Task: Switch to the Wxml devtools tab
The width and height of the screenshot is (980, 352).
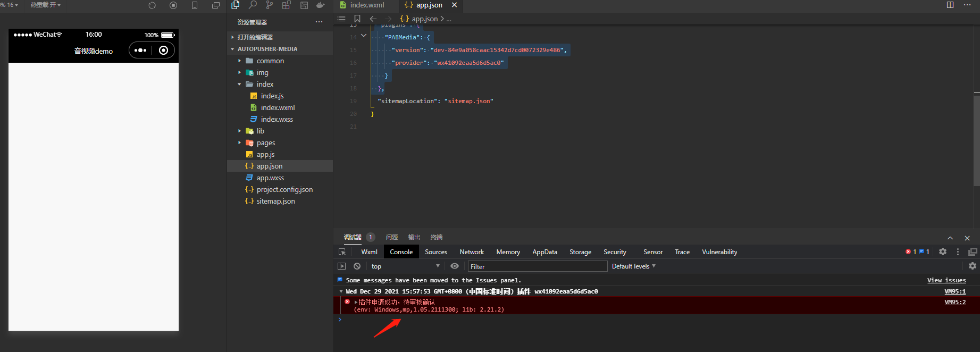Action: (369, 252)
